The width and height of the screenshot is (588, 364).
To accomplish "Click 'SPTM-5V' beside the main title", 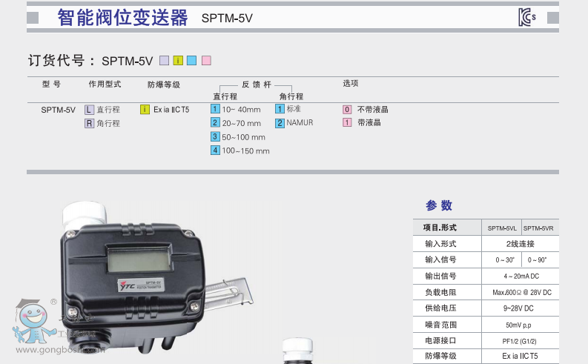I will tap(227, 18).
